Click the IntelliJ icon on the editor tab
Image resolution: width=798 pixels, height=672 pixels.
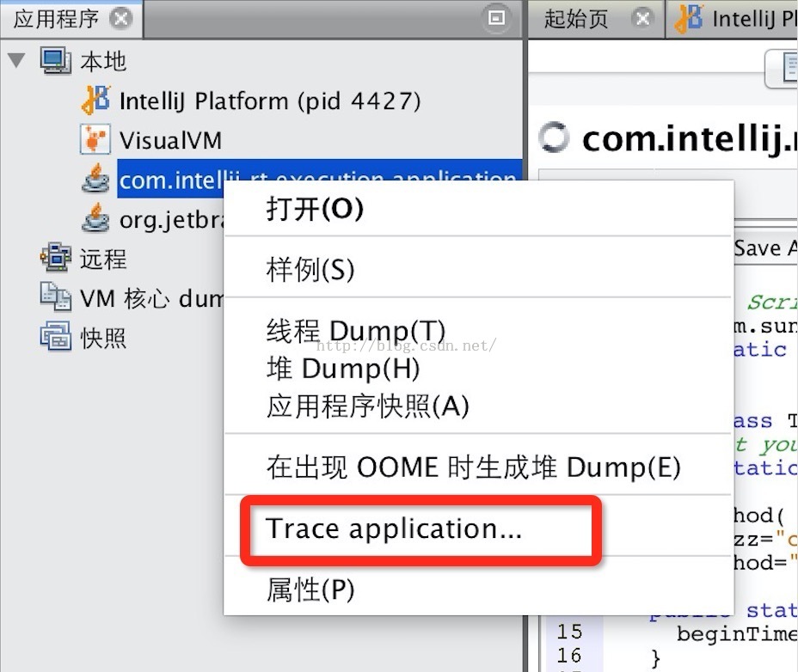click(x=690, y=18)
